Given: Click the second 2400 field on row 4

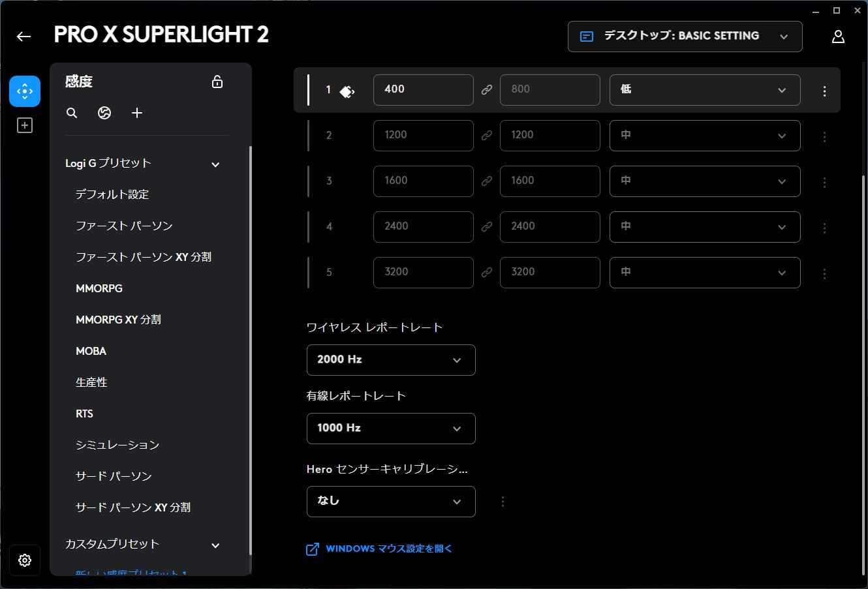Looking at the screenshot, I should 550,227.
